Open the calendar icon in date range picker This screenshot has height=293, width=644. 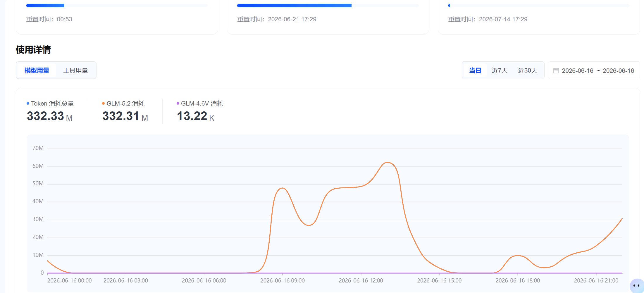coord(556,71)
